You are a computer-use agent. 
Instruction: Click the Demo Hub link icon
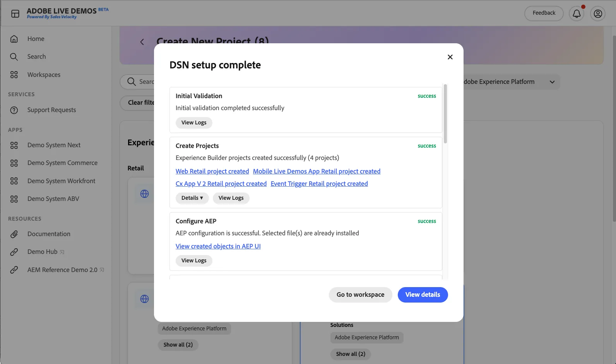pyautogui.click(x=14, y=252)
